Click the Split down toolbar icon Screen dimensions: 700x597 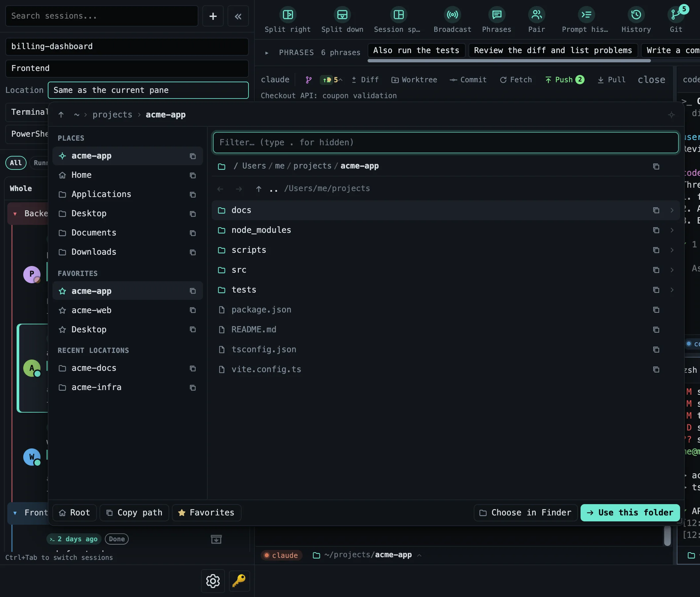342,15
